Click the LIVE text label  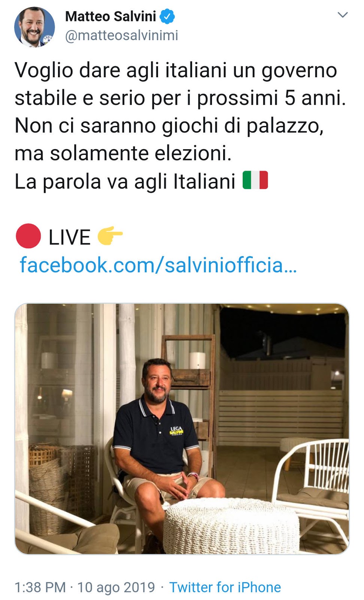pos(70,237)
